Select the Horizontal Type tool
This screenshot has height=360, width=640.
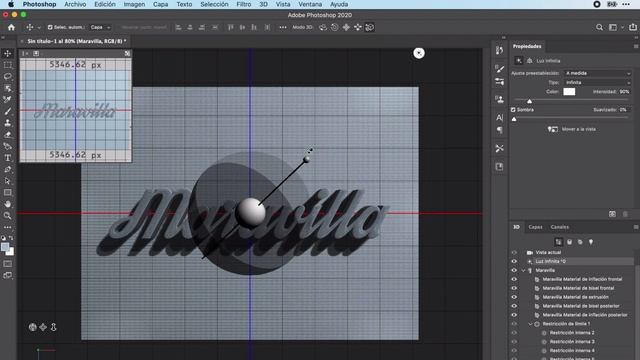(7, 158)
